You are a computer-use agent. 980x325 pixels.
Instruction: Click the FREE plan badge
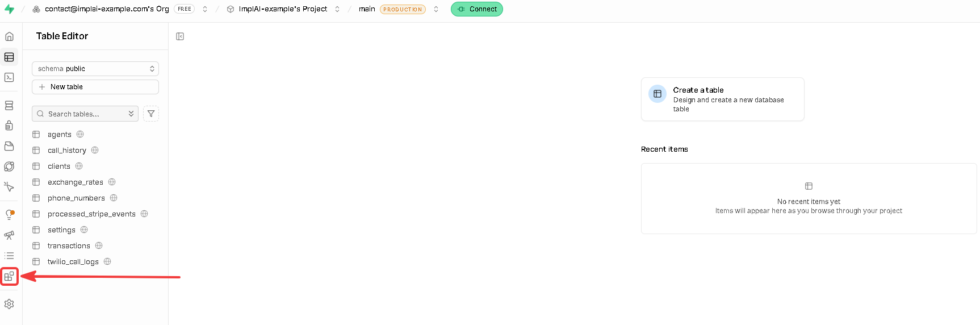185,9
